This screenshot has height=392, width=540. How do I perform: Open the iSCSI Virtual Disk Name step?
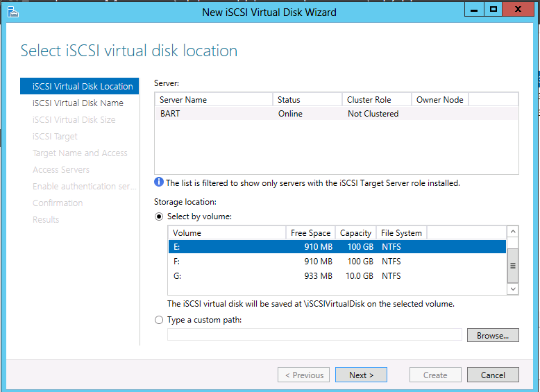[x=78, y=103]
